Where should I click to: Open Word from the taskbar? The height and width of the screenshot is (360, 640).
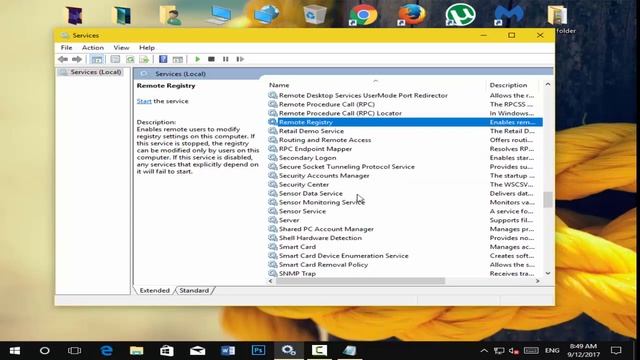(228, 351)
